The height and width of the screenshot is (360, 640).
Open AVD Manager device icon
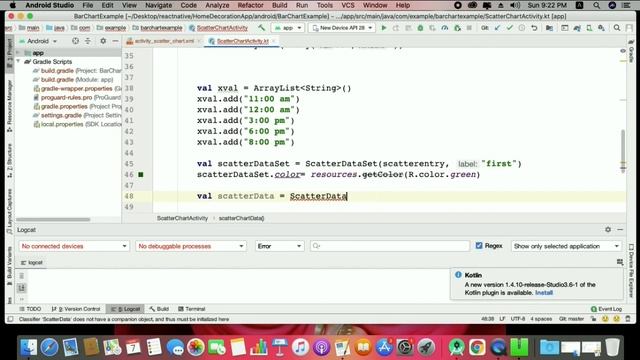click(589, 28)
